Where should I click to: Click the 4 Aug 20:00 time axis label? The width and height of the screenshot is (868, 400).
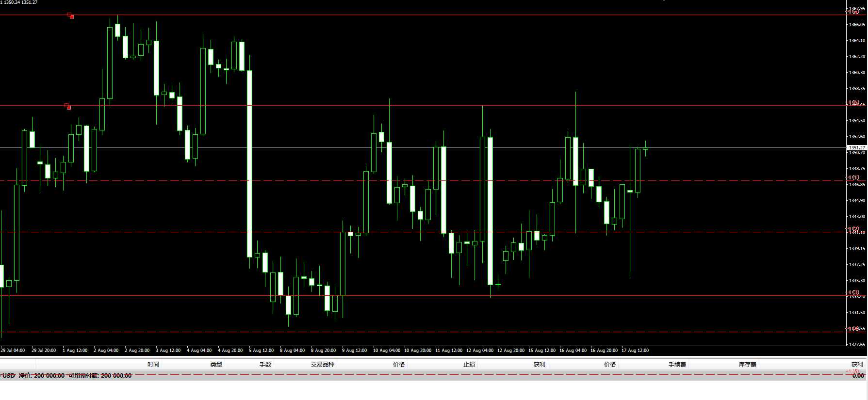pyautogui.click(x=230, y=351)
